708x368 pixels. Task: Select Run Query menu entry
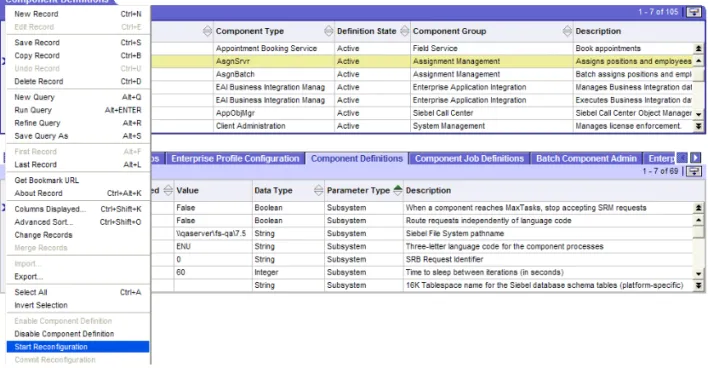pyautogui.click(x=78, y=110)
